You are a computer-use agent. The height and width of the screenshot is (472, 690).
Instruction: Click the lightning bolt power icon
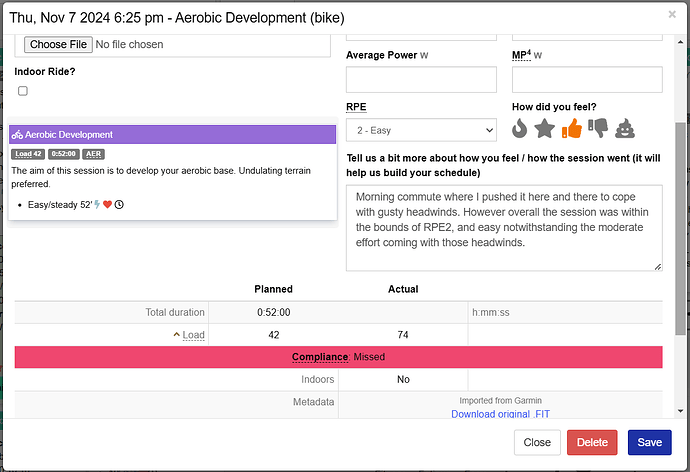point(97,205)
